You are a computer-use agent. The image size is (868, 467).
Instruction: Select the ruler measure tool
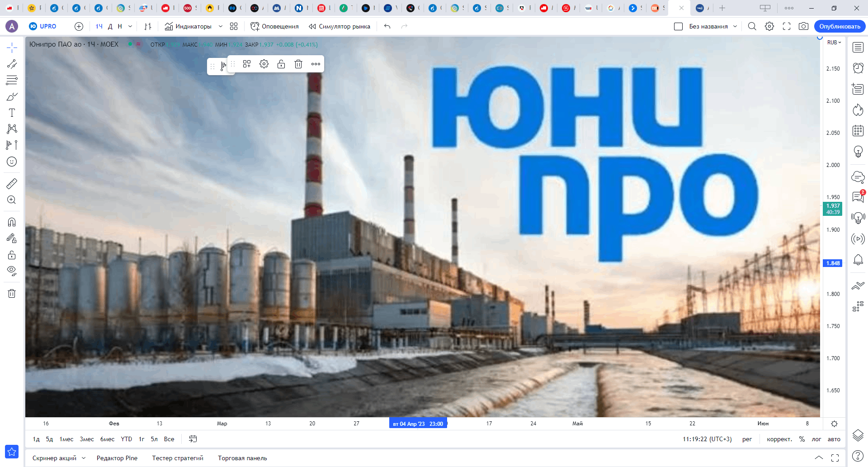[12, 183]
